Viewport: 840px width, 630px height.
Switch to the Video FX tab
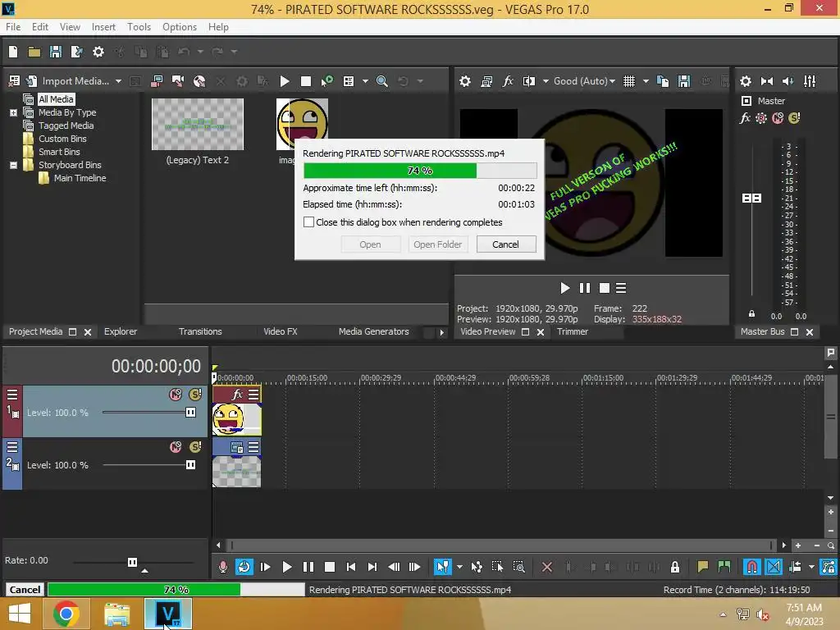point(281,331)
